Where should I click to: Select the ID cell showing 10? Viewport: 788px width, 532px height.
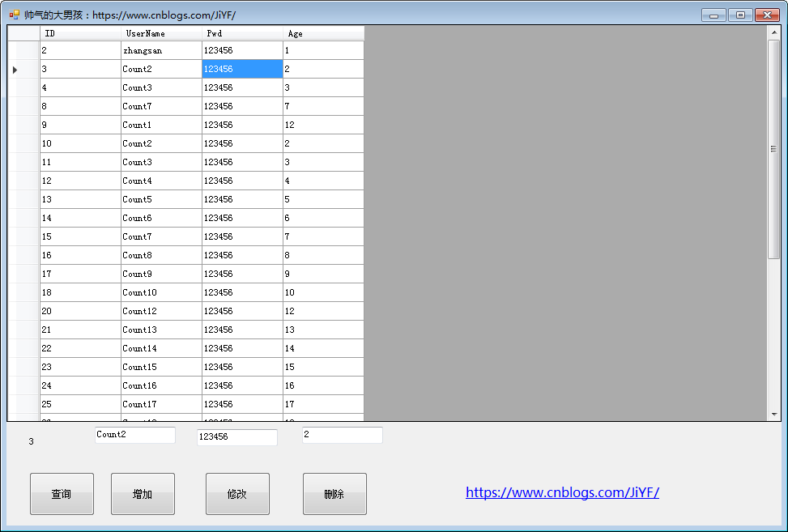pos(80,143)
